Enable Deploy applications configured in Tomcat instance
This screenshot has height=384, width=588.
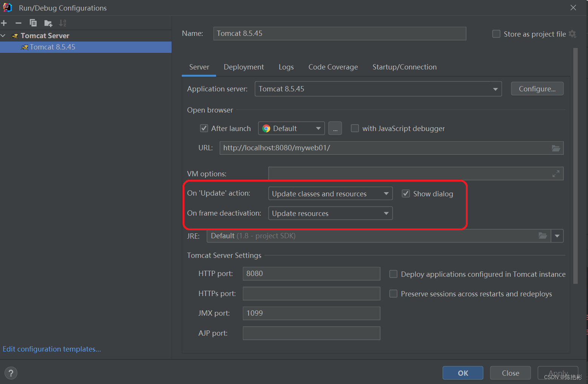pyautogui.click(x=393, y=274)
